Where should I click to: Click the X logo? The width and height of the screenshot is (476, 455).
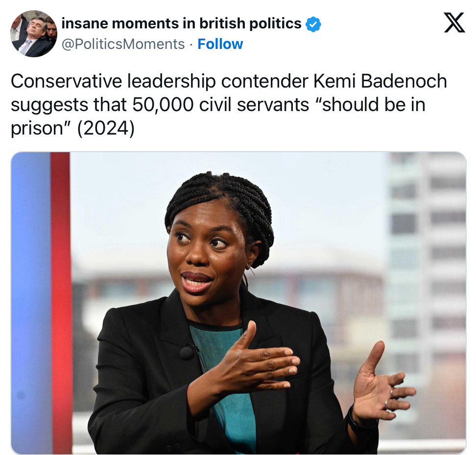click(454, 23)
